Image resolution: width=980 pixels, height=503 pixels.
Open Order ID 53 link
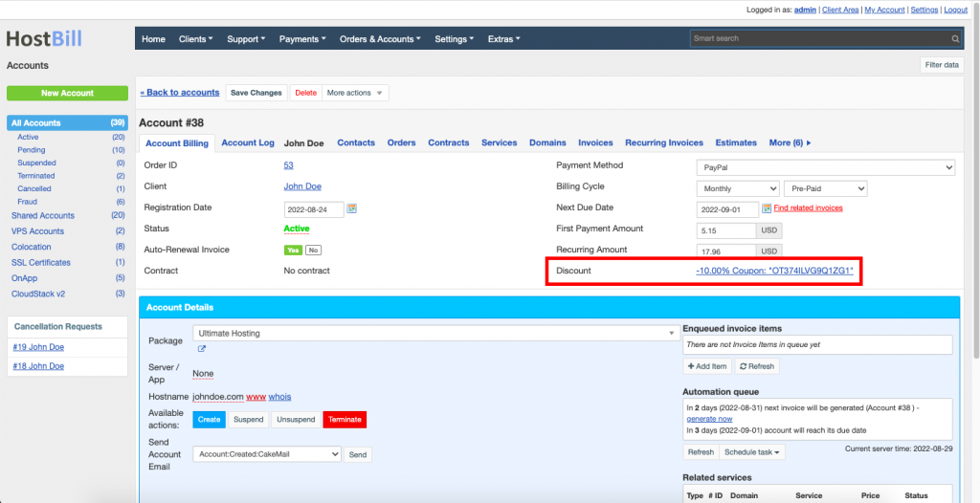[x=289, y=165]
